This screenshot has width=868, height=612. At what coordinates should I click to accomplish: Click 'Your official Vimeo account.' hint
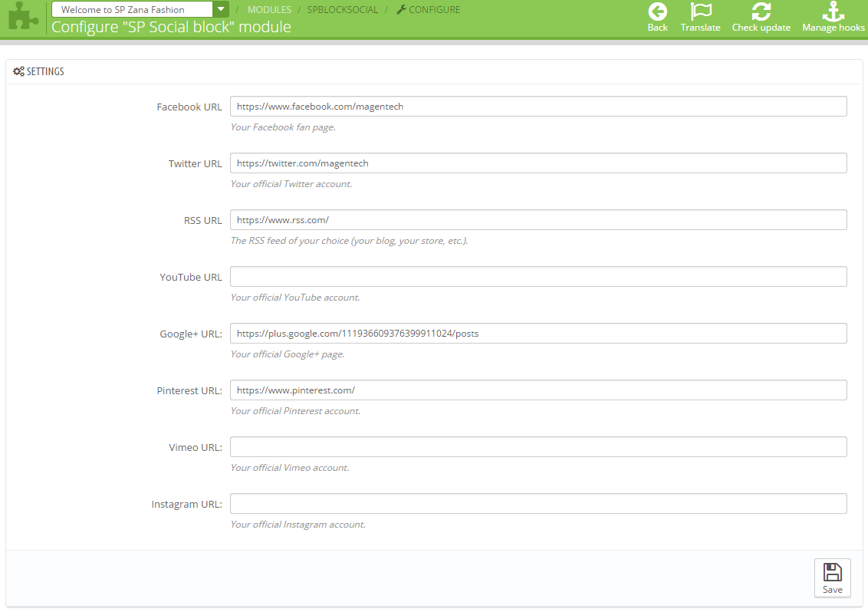click(x=290, y=468)
